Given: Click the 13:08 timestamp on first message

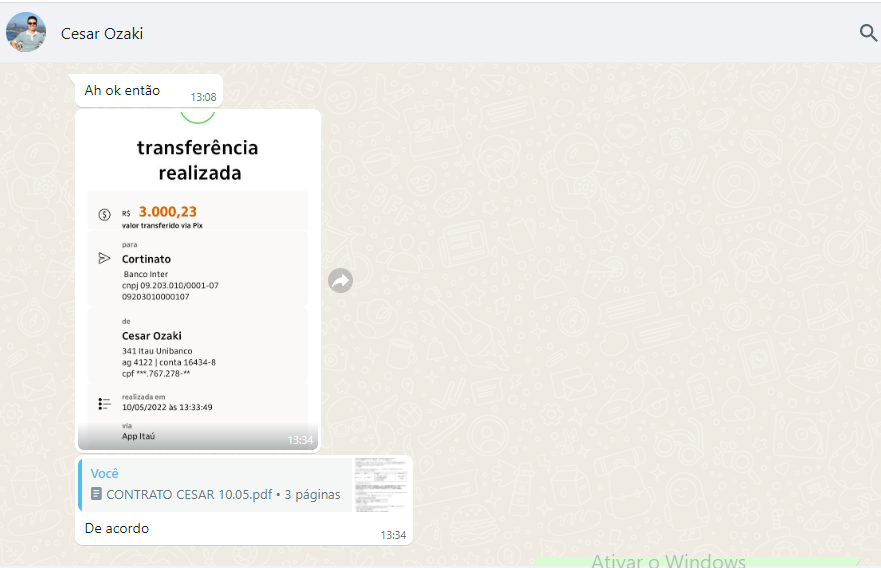Looking at the screenshot, I should coord(203,97).
